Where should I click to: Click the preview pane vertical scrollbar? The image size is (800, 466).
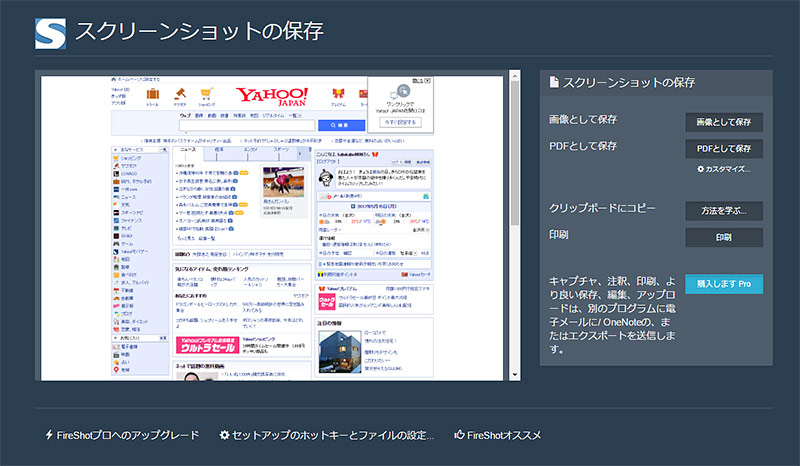coord(516,200)
